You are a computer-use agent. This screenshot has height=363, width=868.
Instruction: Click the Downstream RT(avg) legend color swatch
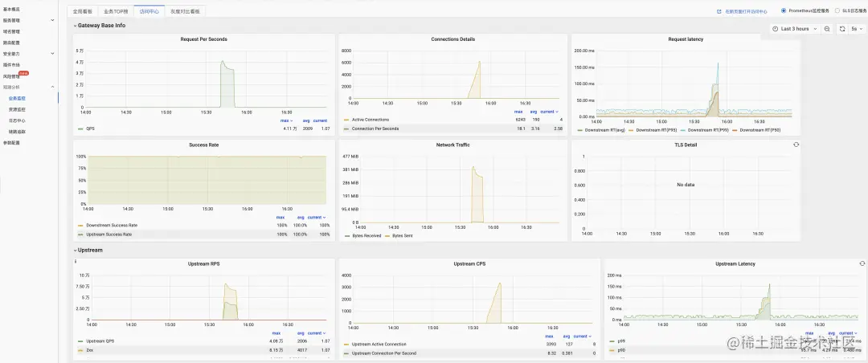579,131
